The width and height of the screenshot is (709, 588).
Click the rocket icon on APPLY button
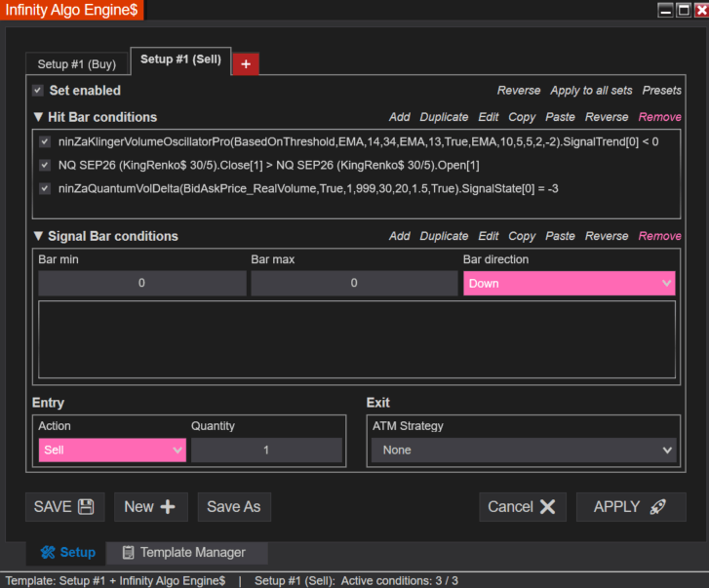[x=658, y=507]
